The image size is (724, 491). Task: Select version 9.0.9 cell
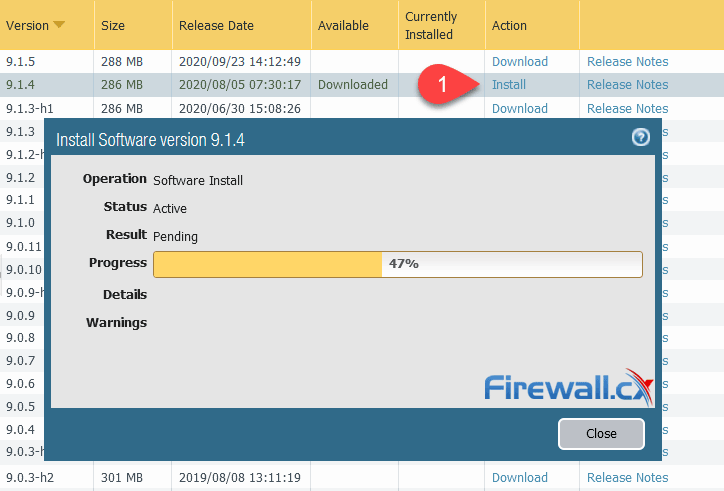[x=20, y=315]
